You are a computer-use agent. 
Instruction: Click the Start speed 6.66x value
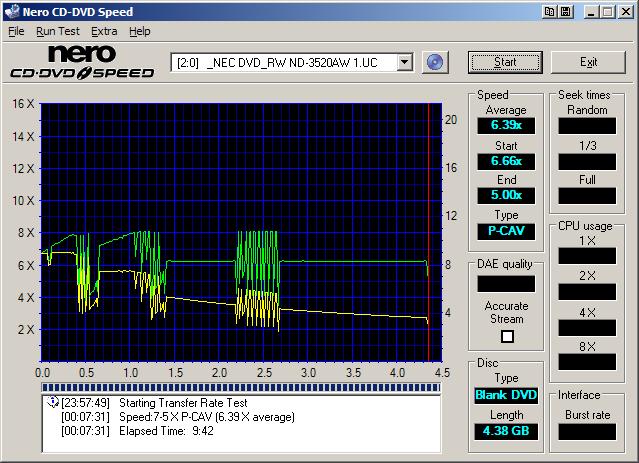tap(506, 161)
